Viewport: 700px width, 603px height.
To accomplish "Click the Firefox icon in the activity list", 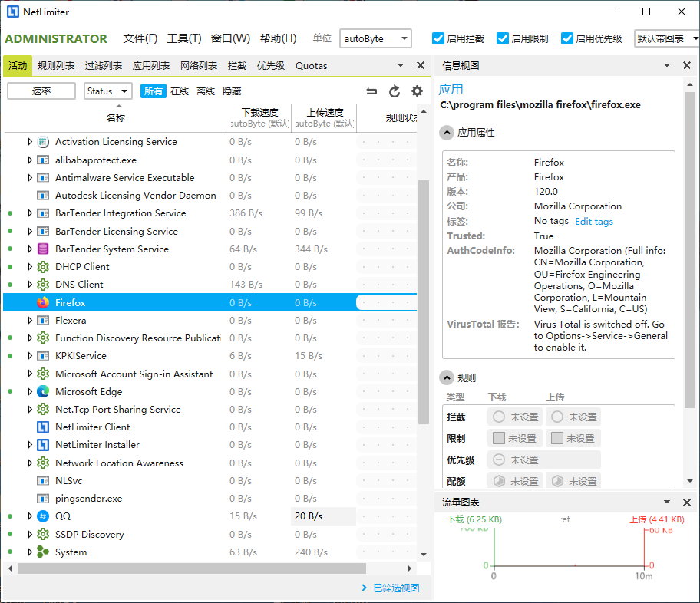I will point(43,302).
